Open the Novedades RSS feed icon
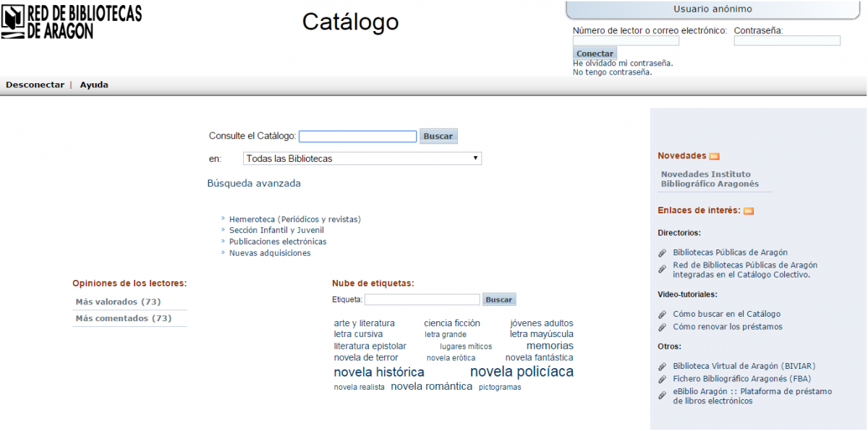 (714, 156)
